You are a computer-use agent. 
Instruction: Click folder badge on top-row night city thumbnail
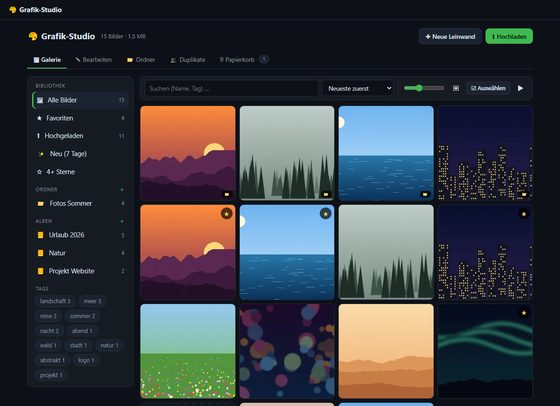point(524,194)
